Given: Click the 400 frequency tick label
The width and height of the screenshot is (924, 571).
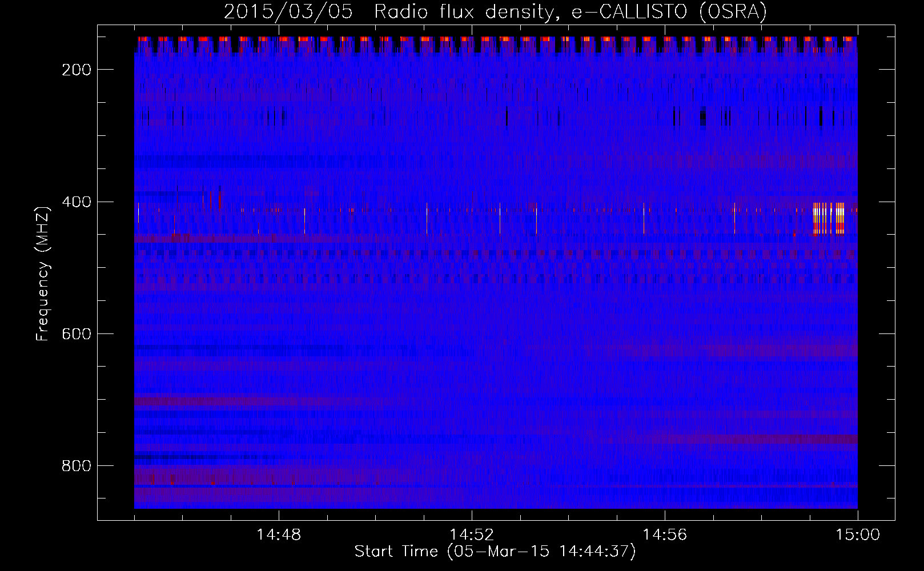Looking at the screenshot, I should [x=77, y=202].
